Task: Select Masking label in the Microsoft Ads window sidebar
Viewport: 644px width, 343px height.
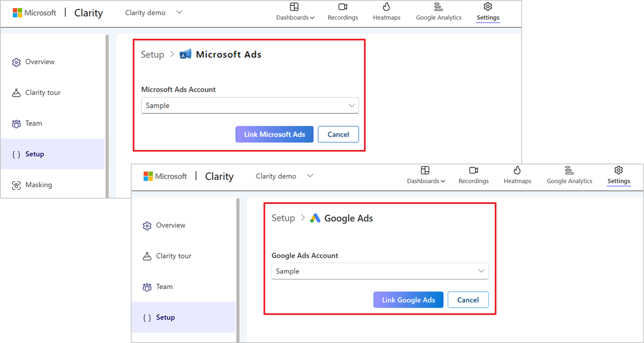Action: 39,185
